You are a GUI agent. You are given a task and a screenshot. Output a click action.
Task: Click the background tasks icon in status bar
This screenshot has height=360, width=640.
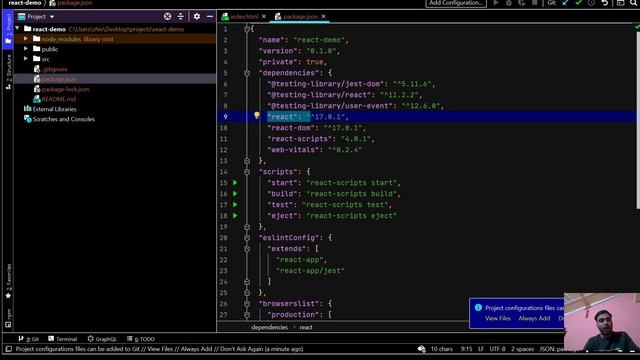tap(422, 349)
